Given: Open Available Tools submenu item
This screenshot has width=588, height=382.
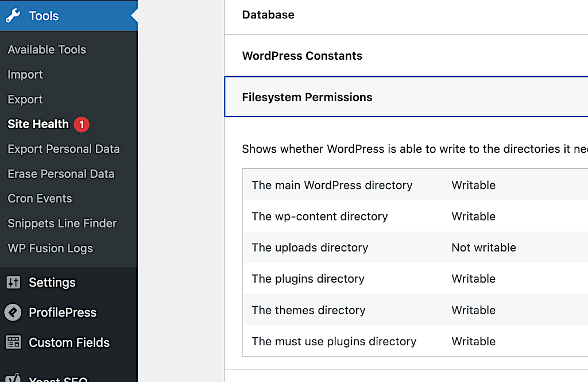Looking at the screenshot, I should pyautogui.click(x=47, y=49).
